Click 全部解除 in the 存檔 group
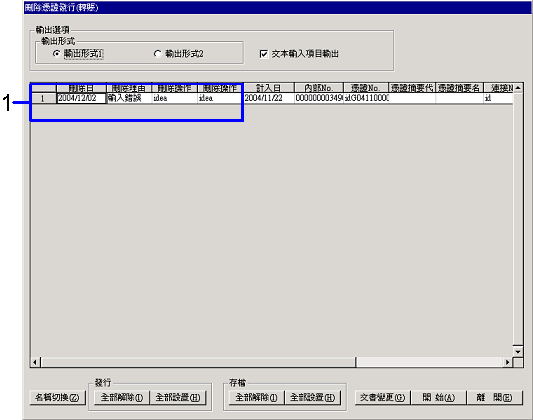The height and width of the screenshot is (420, 533). coord(256,397)
